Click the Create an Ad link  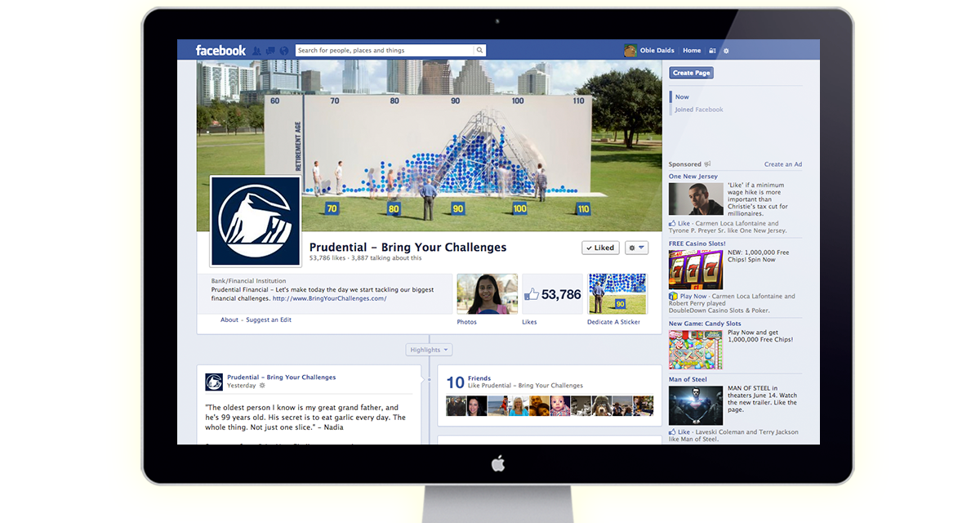click(x=783, y=164)
